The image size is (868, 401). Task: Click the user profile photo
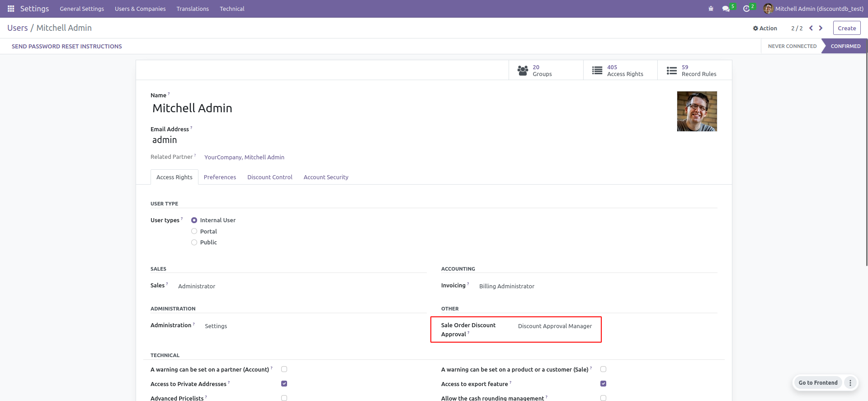coord(697,111)
